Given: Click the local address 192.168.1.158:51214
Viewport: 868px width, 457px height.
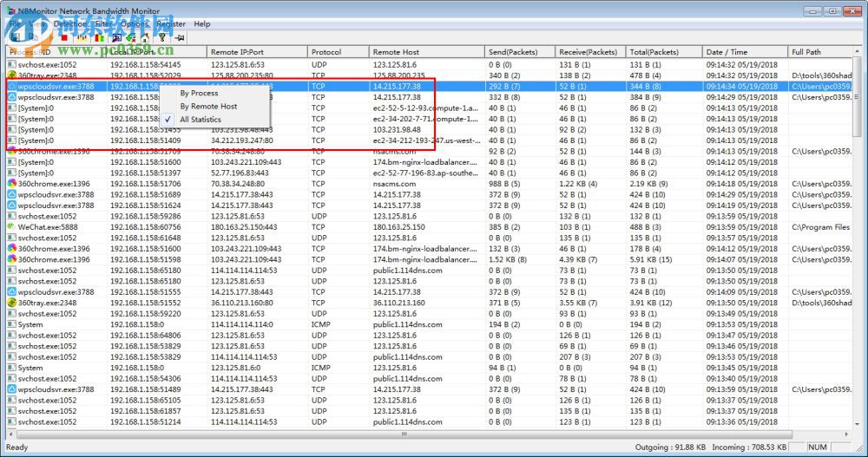Looking at the screenshot, I should (145, 421).
